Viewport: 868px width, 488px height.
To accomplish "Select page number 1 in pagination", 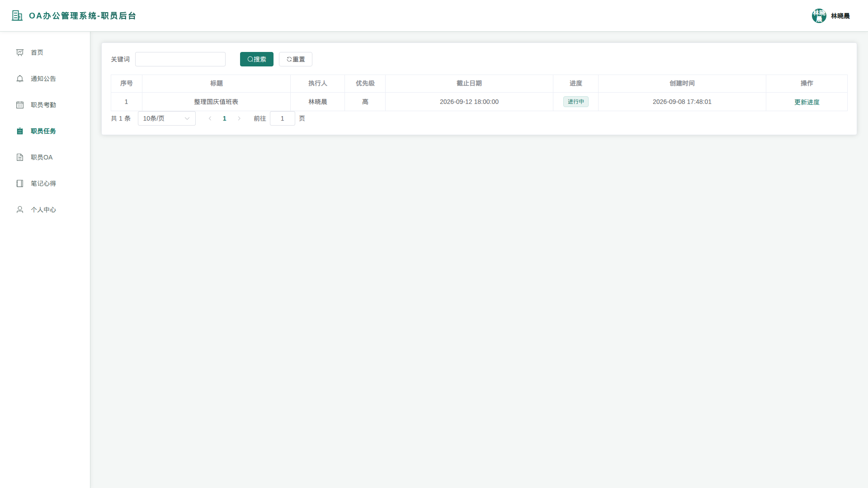I will tap(225, 118).
